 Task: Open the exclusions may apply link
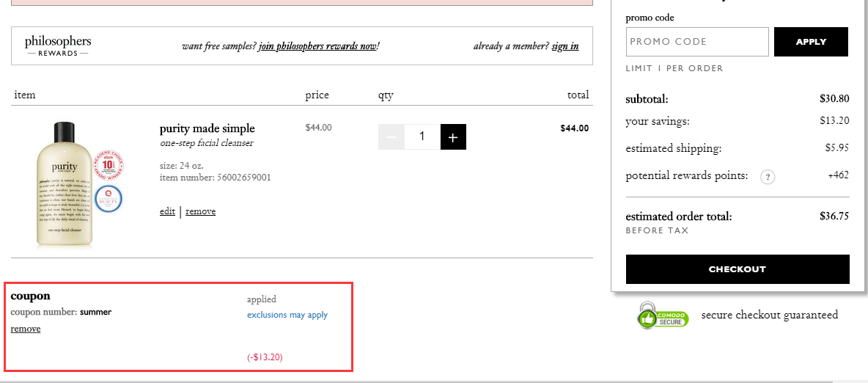tap(287, 315)
